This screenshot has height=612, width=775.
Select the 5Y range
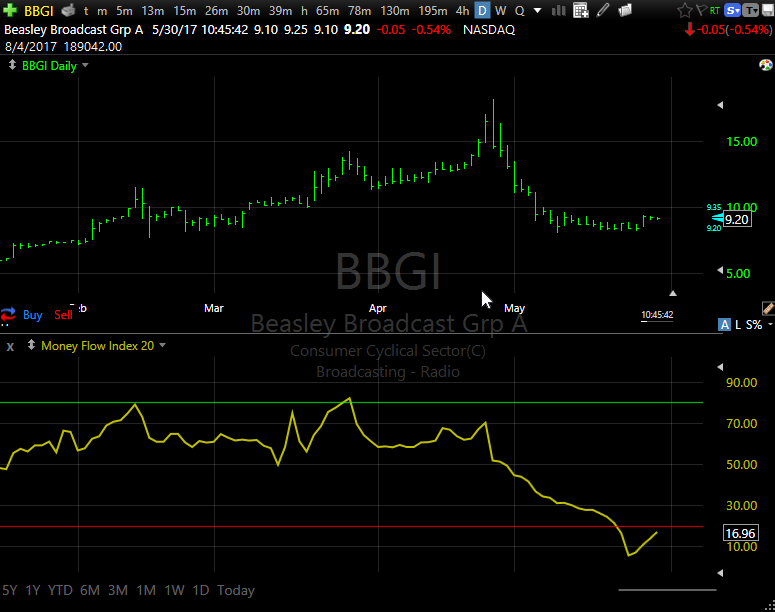[10, 590]
